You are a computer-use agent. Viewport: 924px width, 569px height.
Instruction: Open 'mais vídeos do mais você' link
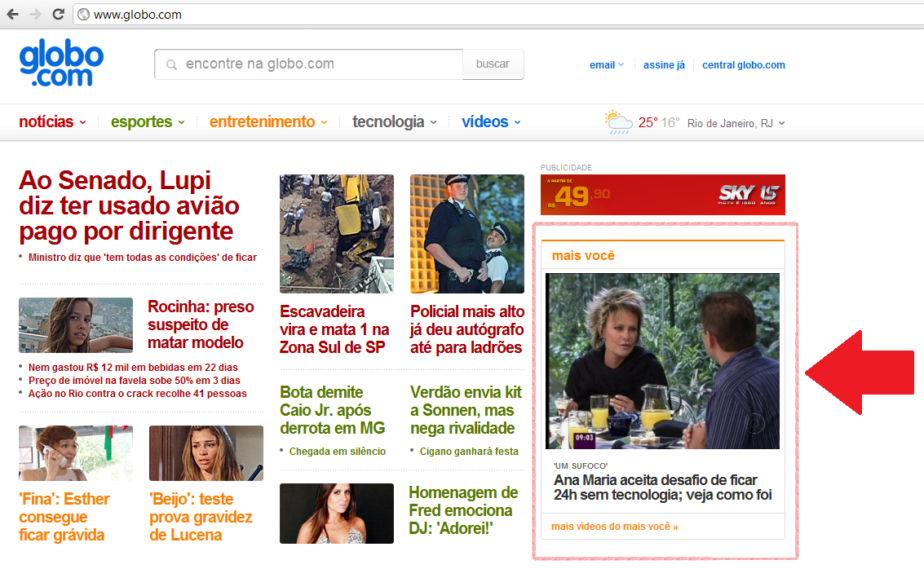tap(614, 527)
